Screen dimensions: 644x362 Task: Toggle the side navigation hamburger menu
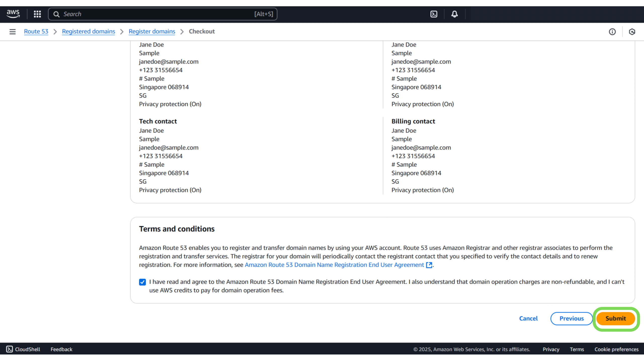tap(12, 32)
